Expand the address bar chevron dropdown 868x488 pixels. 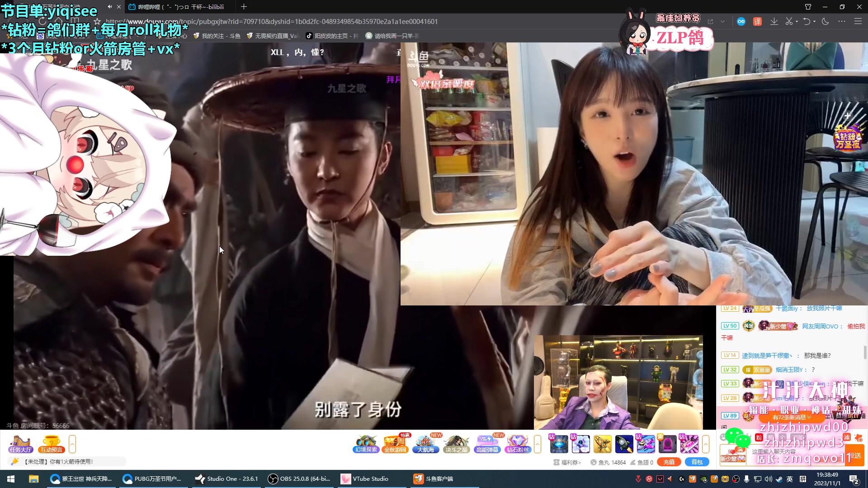[722, 21]
